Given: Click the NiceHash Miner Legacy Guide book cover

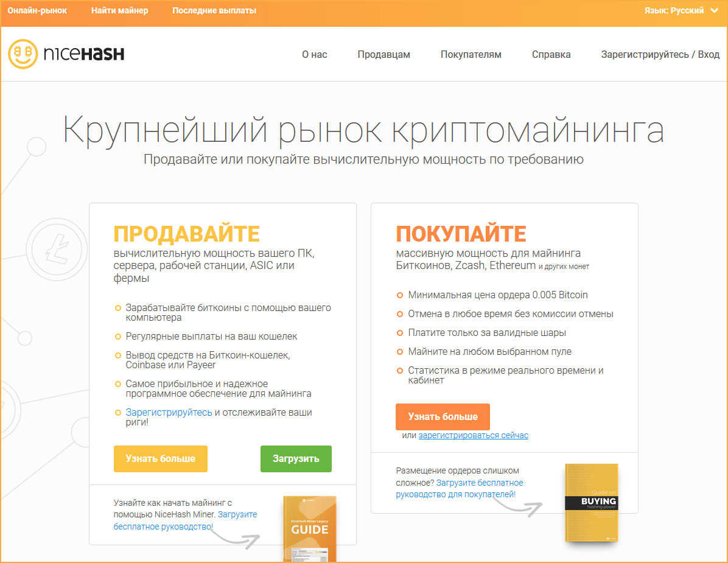Looking at the screenshot, I should (310, 528).
